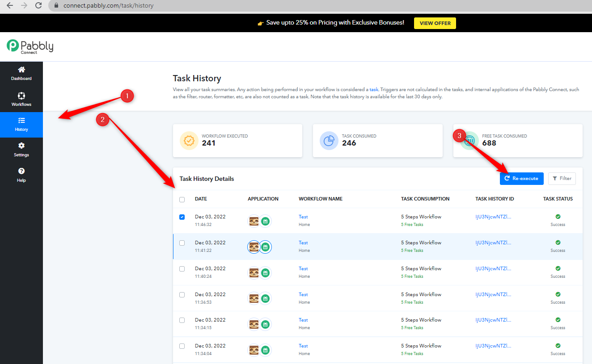Image resolution: width=592 pixels, height=364 pixels.
Task: Click the success check icon for 11:41:22 task
Action: click(558, 243)
